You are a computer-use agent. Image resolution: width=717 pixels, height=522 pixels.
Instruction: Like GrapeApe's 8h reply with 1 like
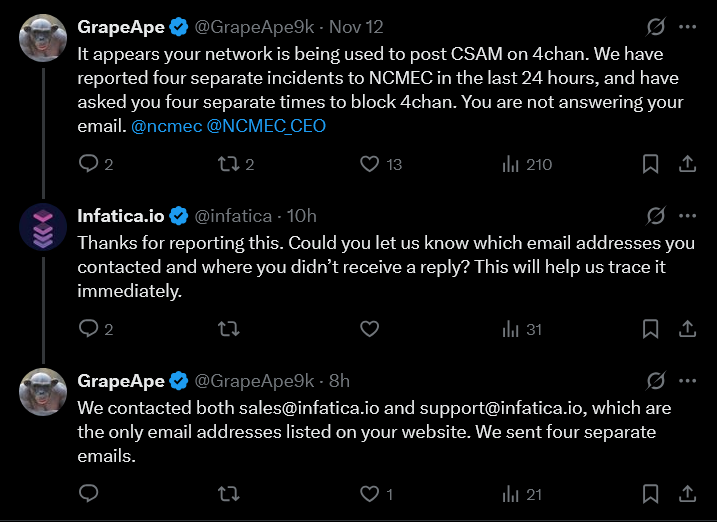click(x=370, y=493)
